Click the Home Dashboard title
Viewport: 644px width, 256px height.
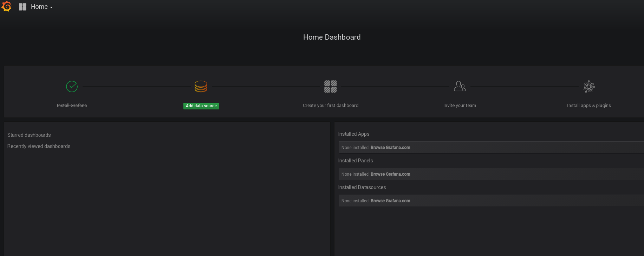332,37
